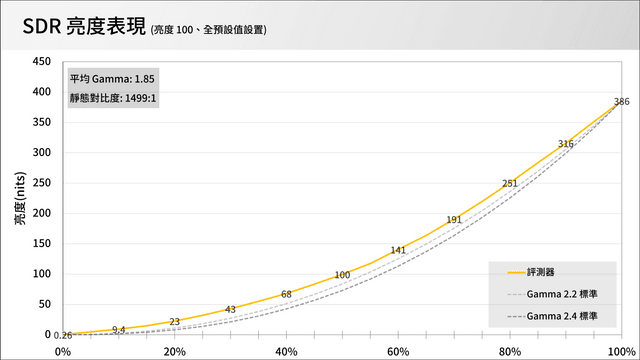Click the data label '191'

pos(454,220)
